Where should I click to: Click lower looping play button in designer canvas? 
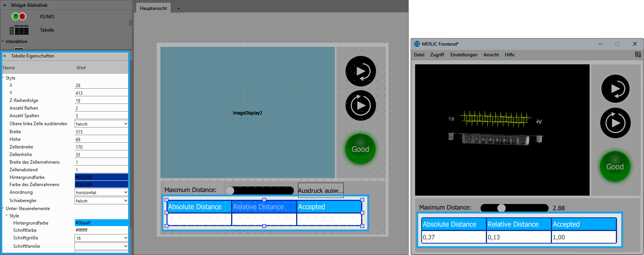tap(360, 105)
